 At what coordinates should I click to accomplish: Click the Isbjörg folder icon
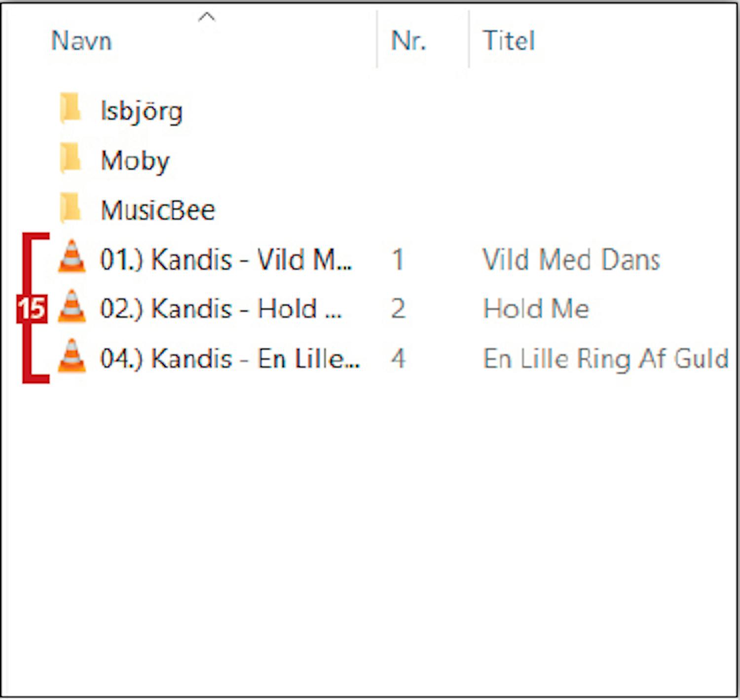click(71, 109)
